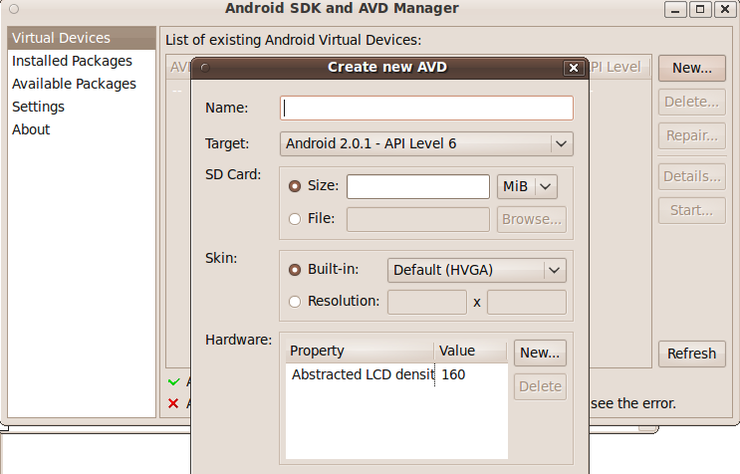740x474 pixels.
Task: Click the SD Card size input field
Action: (x=418, y=186)
